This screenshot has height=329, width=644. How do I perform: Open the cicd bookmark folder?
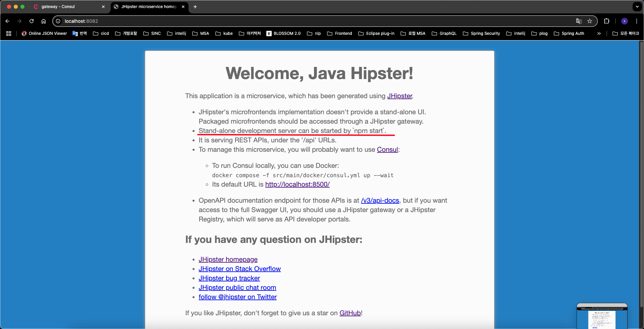pos(101,34)
